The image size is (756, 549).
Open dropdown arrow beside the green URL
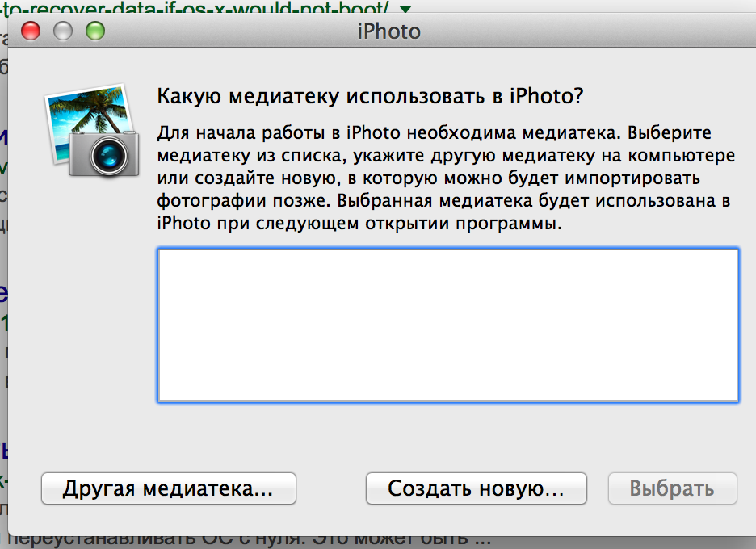click(x=405, y=9)
